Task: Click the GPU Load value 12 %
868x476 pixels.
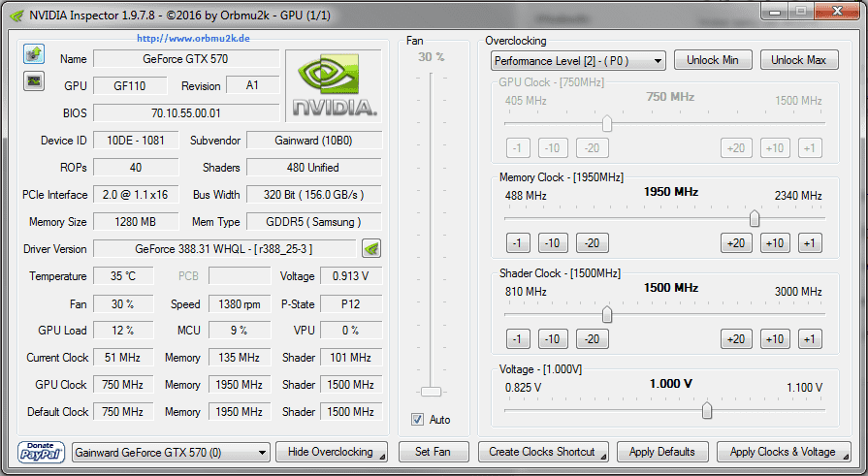Action: [123, 330]
